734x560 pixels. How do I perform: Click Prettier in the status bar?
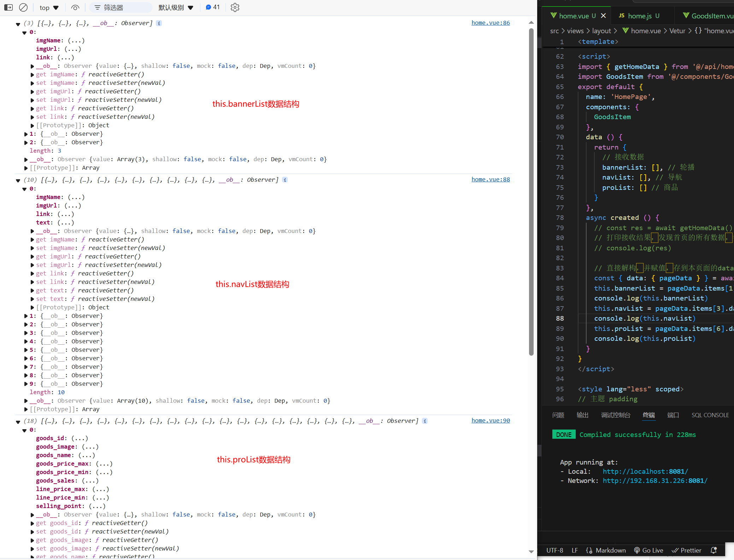click(x=687, y=550)
